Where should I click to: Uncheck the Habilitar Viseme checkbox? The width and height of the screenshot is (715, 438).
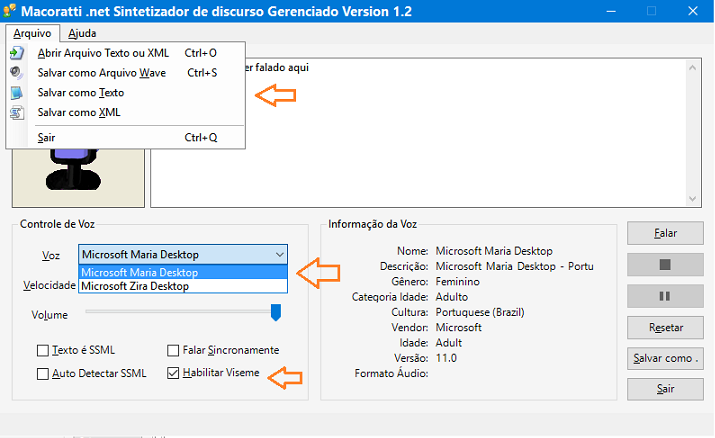point(173,373)
